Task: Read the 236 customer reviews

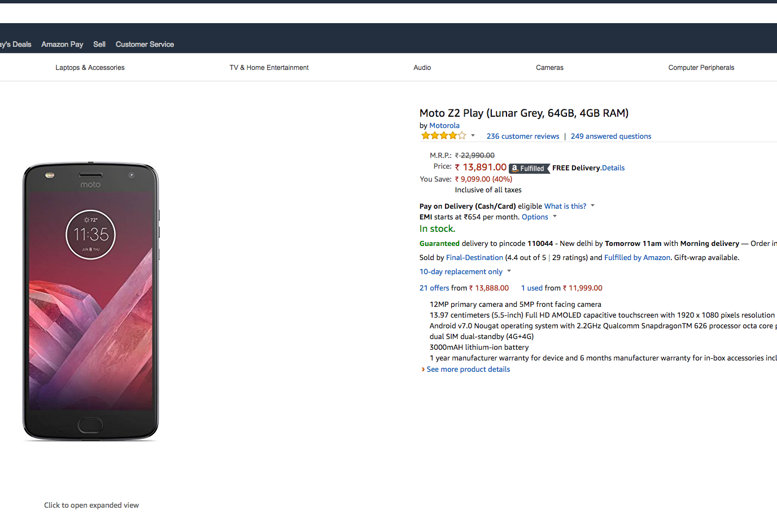Action: (x=523, y=137)
